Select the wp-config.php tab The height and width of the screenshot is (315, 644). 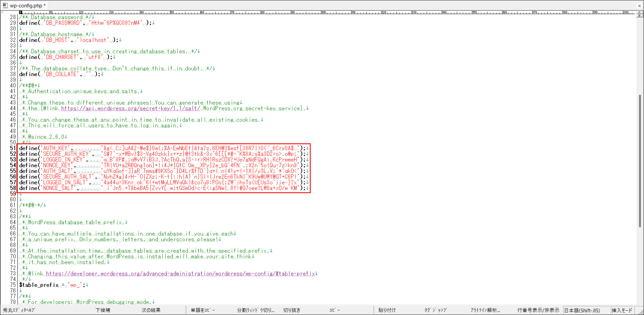[26, 6]
